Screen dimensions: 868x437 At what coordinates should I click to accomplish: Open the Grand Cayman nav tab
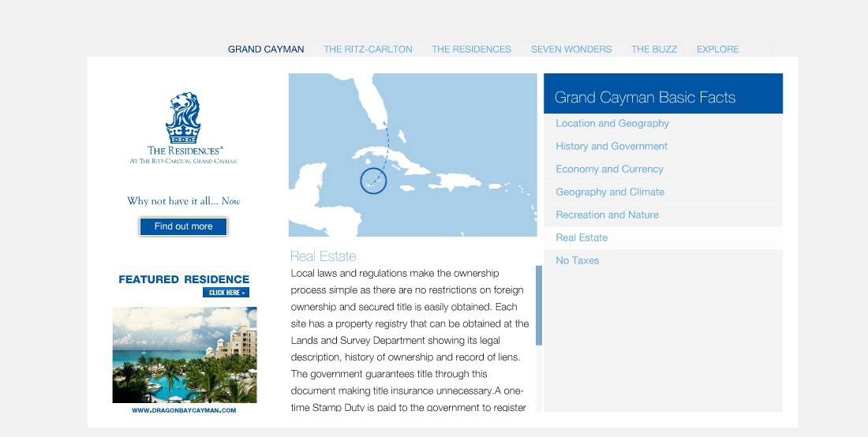[x=266, y=49]
